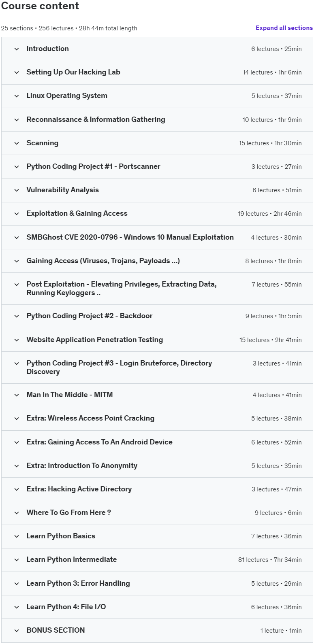This screenshot has width=314, height=644.
Task: Expand Python Coding Project #2 chevron
Action: (x=17, y=316)
